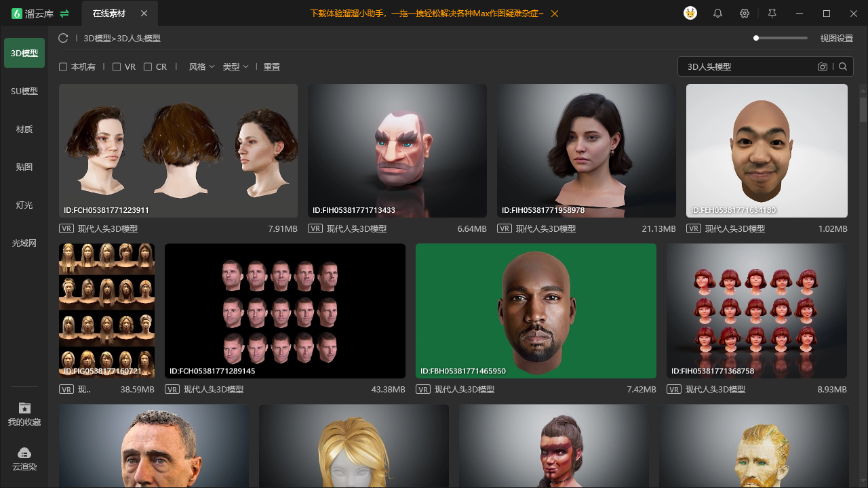Open Van Gogh style head thumbnail
Viewport: 868px width, 488px height.
(x=754, y=446)
